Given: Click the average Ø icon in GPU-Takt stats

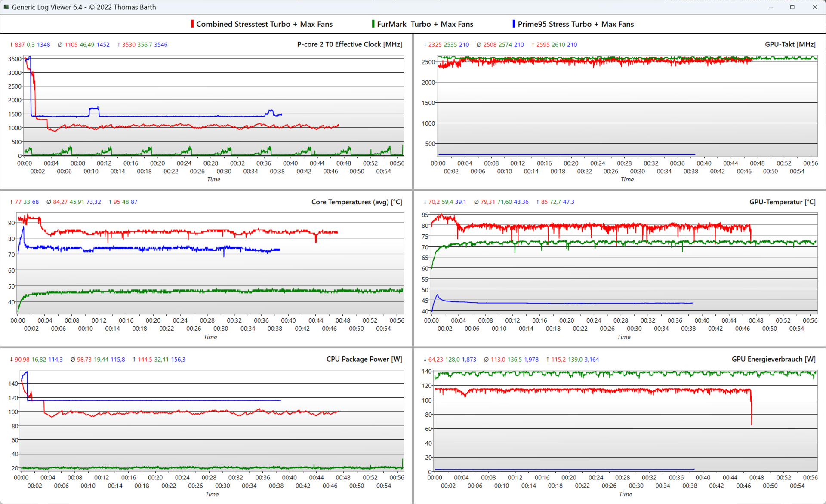Looking at the screenshot, I should tap(479, 45).
